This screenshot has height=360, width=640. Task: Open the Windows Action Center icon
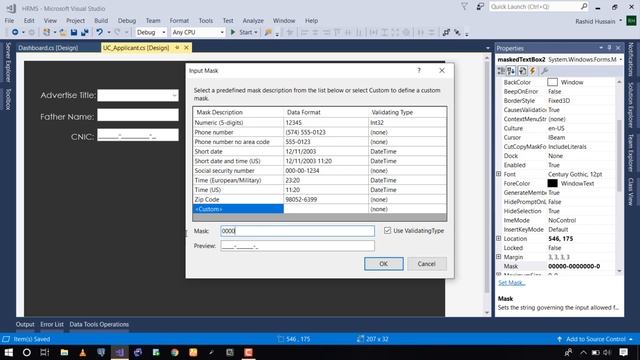coord(623,352)
